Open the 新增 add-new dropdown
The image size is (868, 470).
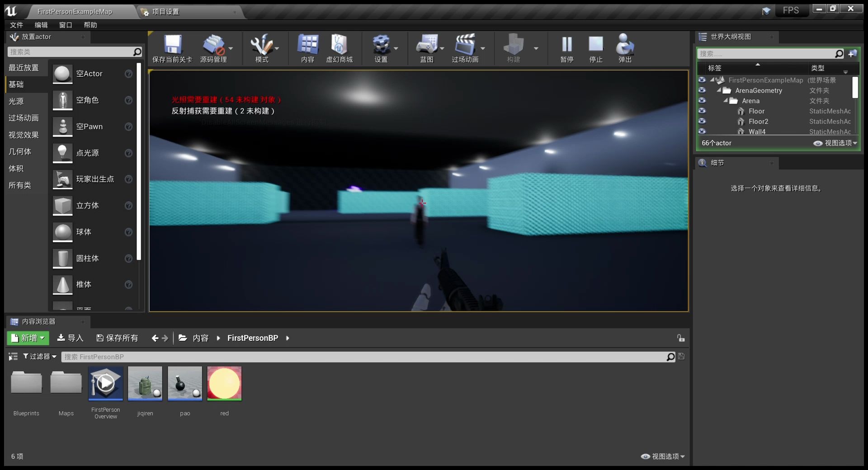tap(28, 338)
